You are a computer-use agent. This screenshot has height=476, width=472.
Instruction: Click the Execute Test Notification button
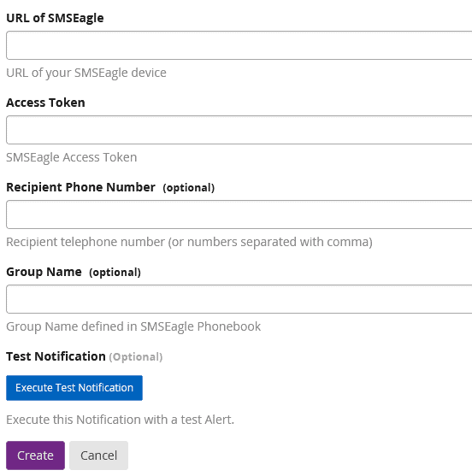click(74, 388)
